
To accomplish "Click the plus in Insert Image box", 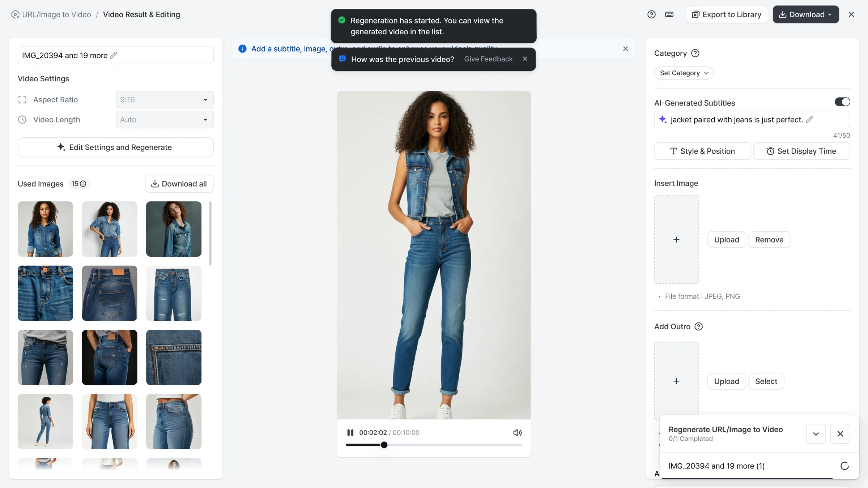I will pos(676,239).
